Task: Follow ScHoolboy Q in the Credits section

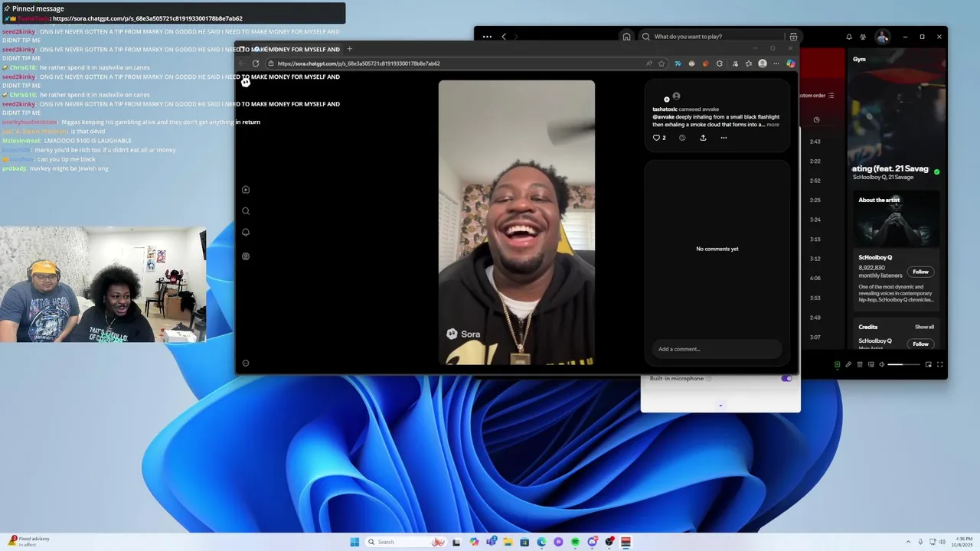Action: point(920,344)
